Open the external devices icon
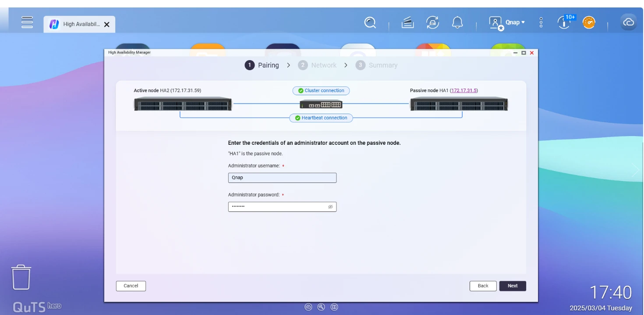 [x=433, y=22]
